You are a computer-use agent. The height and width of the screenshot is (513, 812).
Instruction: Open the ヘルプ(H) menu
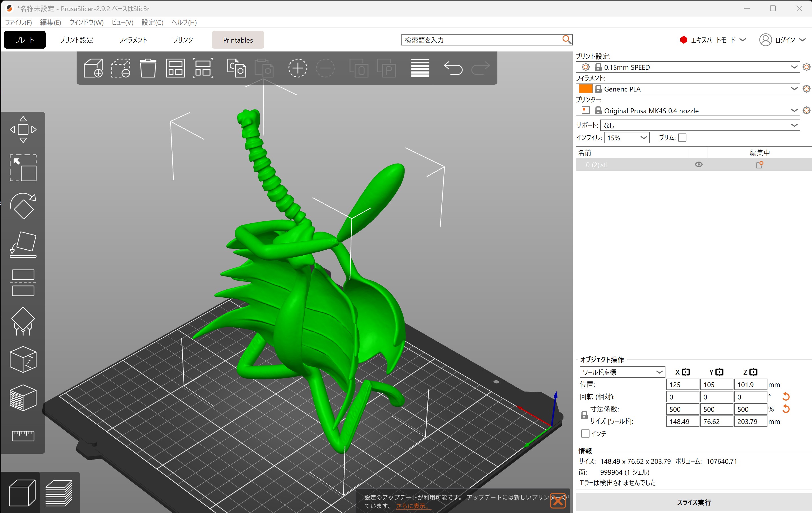click(x=184, y=22)
